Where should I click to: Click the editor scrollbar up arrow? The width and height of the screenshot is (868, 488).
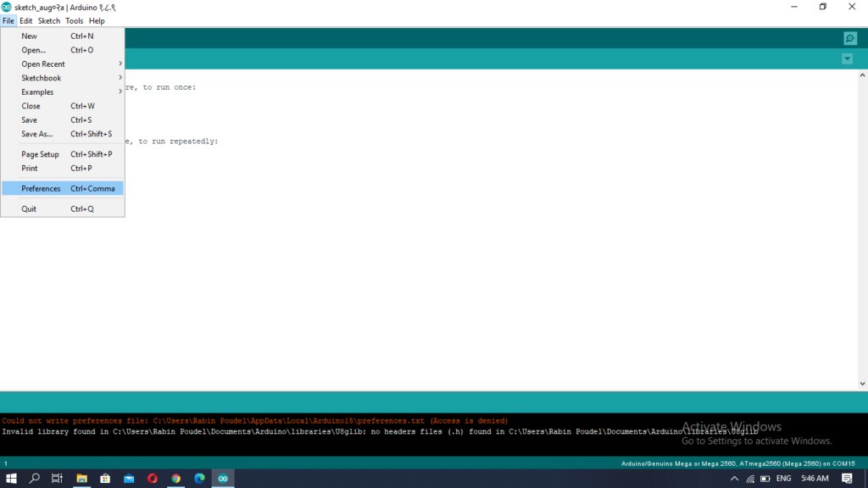tap(862, 75)
